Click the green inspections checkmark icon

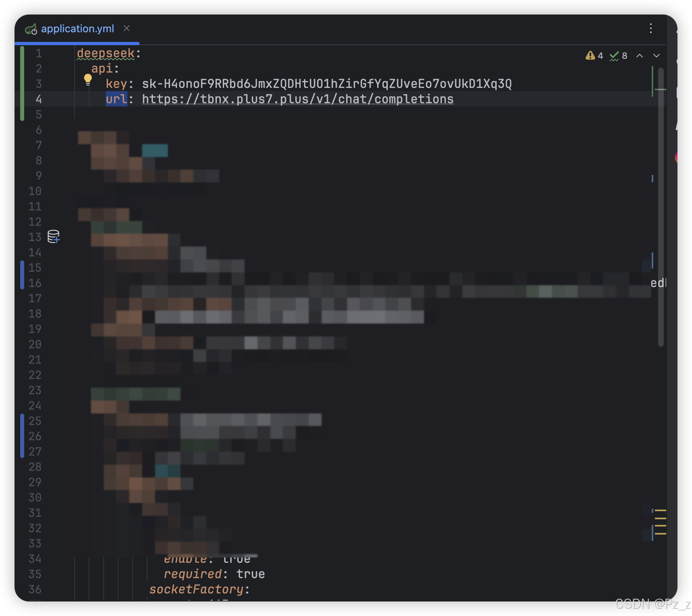[x=614, y=56]
